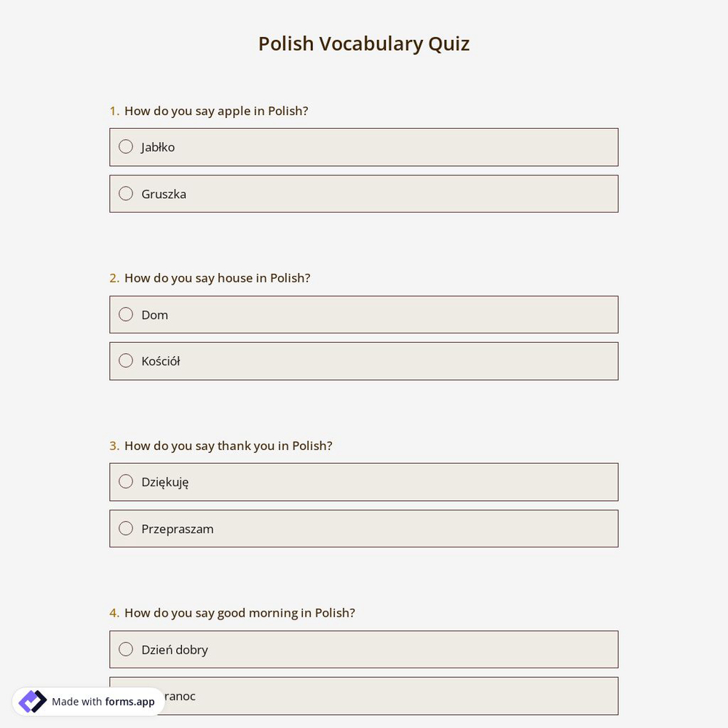Viewport: 728px width, 728px height.
Task: Pick Dziękuję as the thank you answer
Action: pyautogui.click(x=126, y=481)
